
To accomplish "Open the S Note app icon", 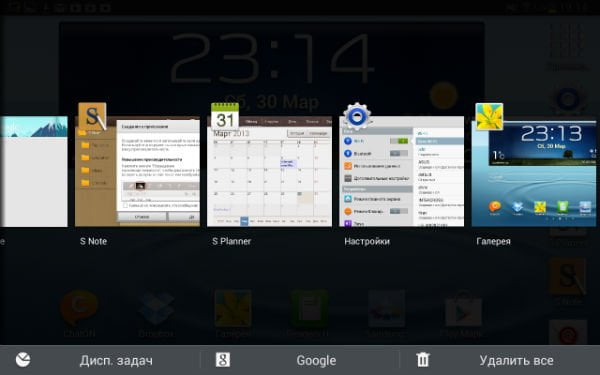I will (x=92, y=116).
